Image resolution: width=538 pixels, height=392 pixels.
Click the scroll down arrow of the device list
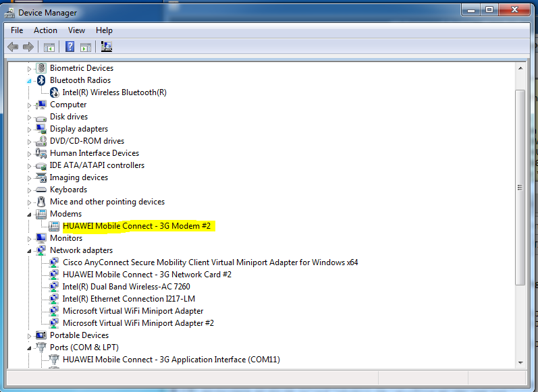pos(520,362)
